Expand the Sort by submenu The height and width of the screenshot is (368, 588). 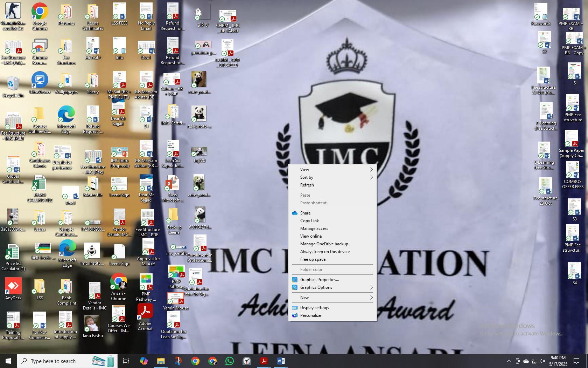point(332,177)
